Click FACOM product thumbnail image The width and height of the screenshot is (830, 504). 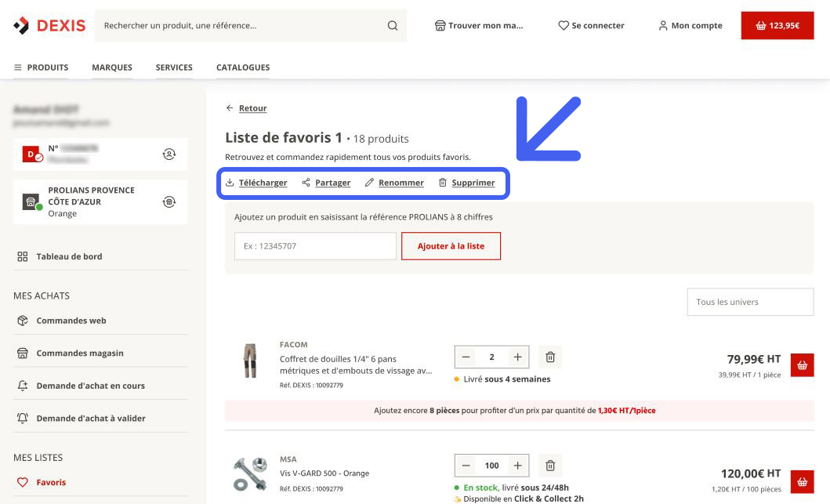[250, 360]
